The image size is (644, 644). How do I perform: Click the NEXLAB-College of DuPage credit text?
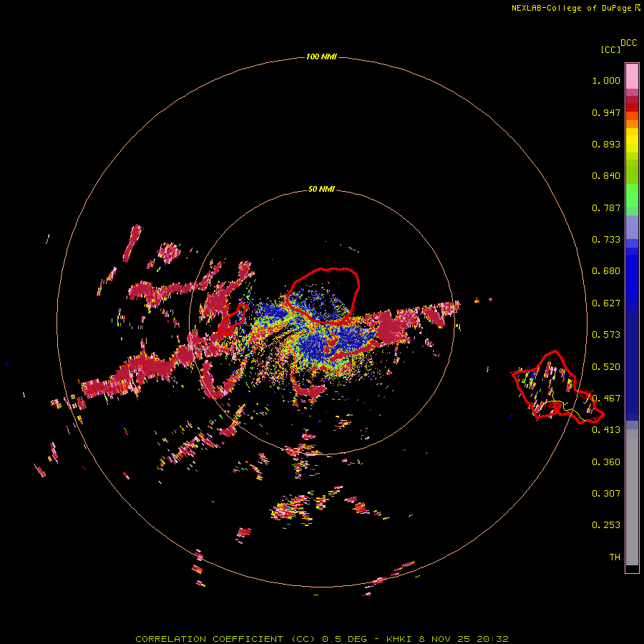(571, 8)
